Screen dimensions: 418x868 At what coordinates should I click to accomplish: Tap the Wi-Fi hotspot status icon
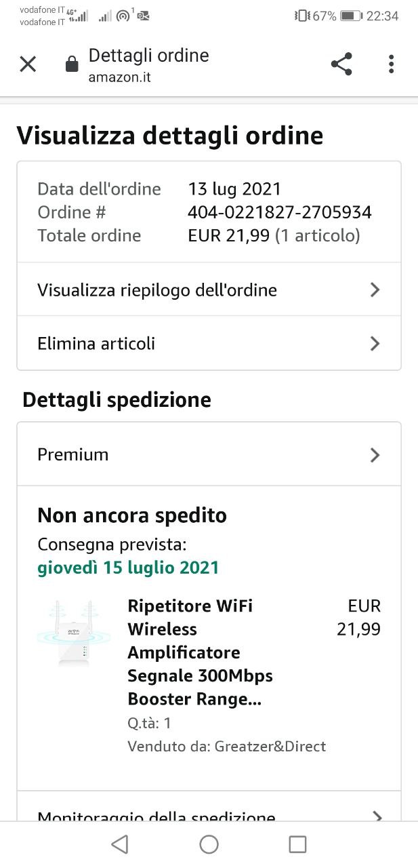(x=123, y=16)
